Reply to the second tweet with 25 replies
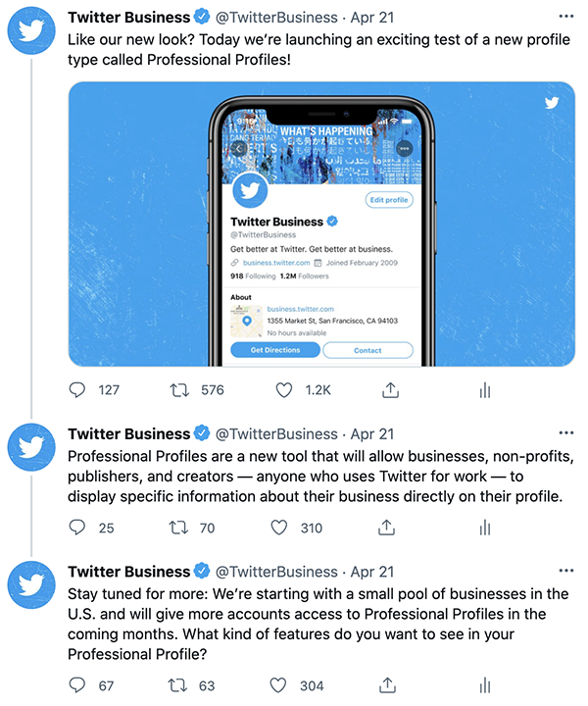 78,528
